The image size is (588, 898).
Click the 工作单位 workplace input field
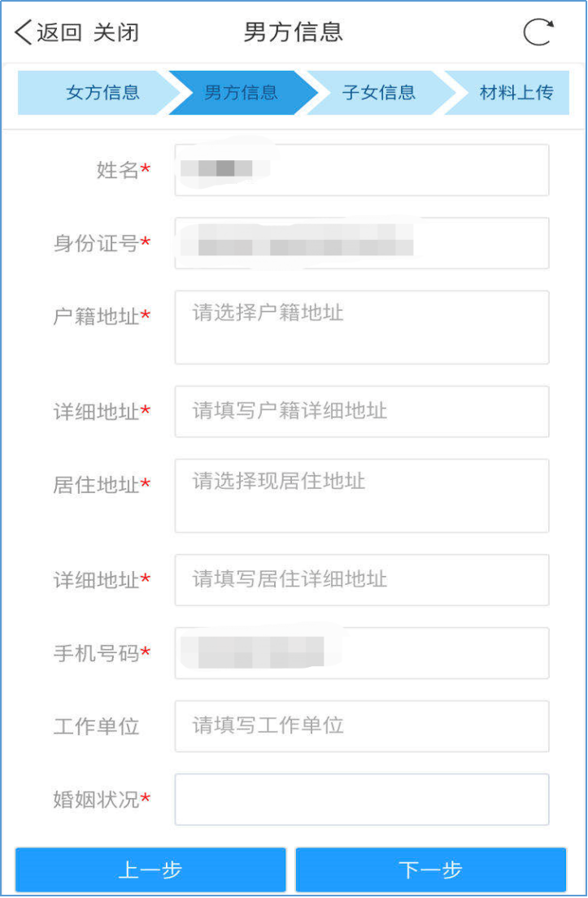point(362,726)
